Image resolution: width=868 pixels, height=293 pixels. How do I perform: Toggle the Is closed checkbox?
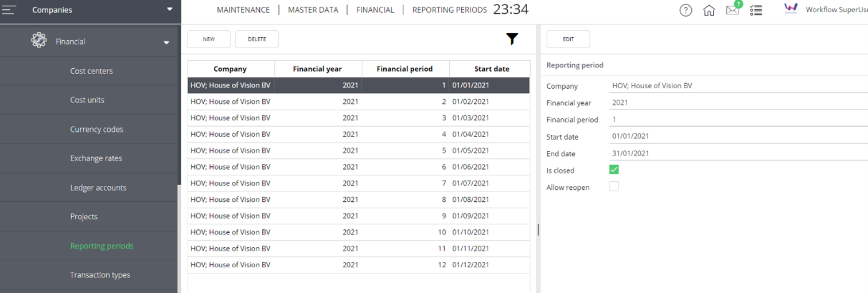(614, 170)
